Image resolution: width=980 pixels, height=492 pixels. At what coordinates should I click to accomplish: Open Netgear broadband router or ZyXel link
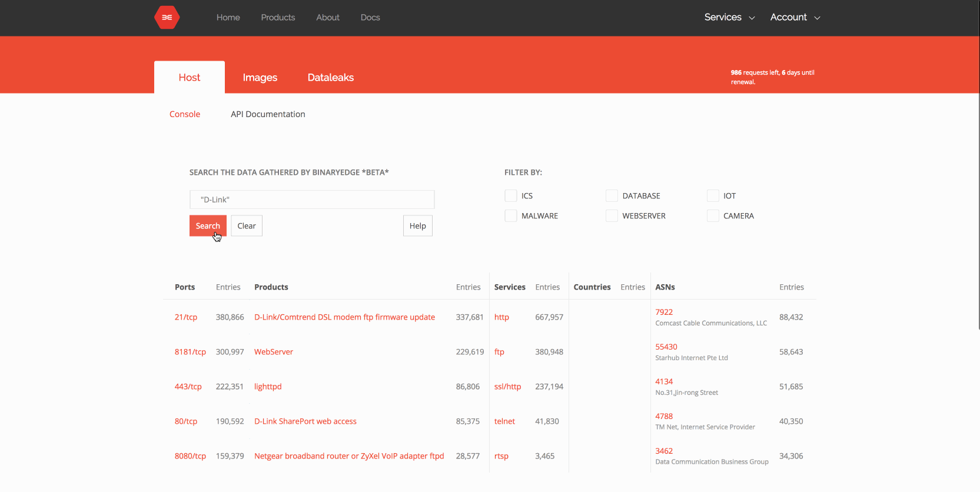(x=349, y=456)
